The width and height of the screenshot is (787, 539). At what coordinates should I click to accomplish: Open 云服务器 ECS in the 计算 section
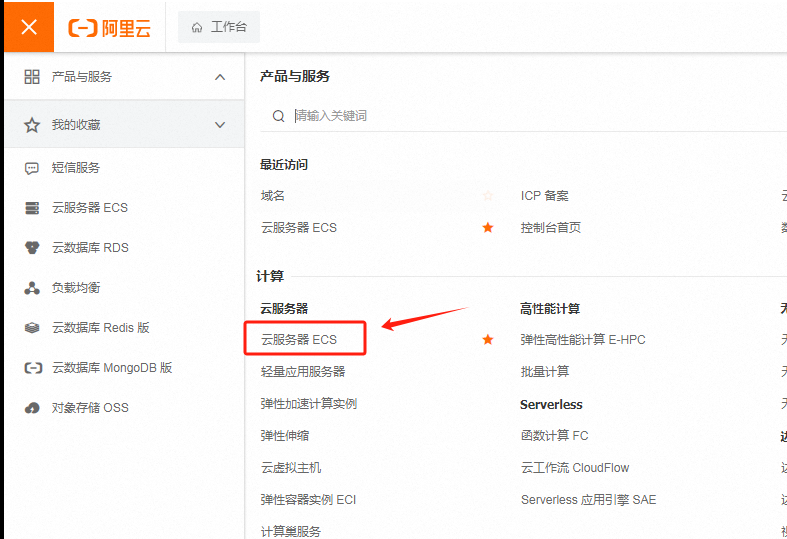pos(299,340)
